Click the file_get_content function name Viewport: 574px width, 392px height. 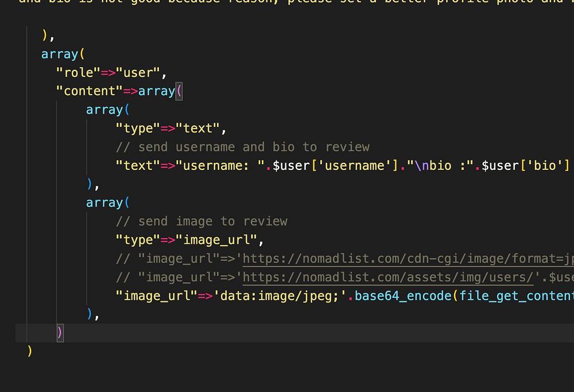pos(517,296)
